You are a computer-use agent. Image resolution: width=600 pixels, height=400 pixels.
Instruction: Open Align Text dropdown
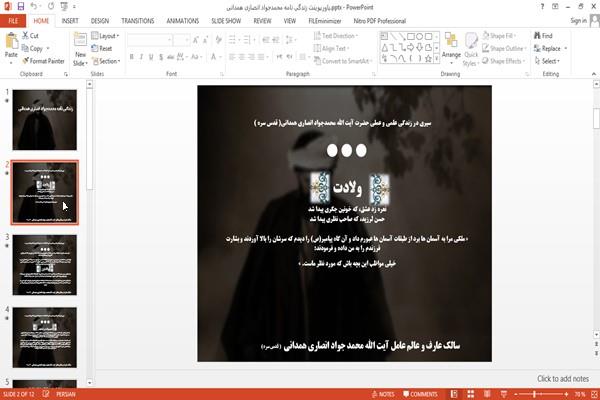coord(331,48)
